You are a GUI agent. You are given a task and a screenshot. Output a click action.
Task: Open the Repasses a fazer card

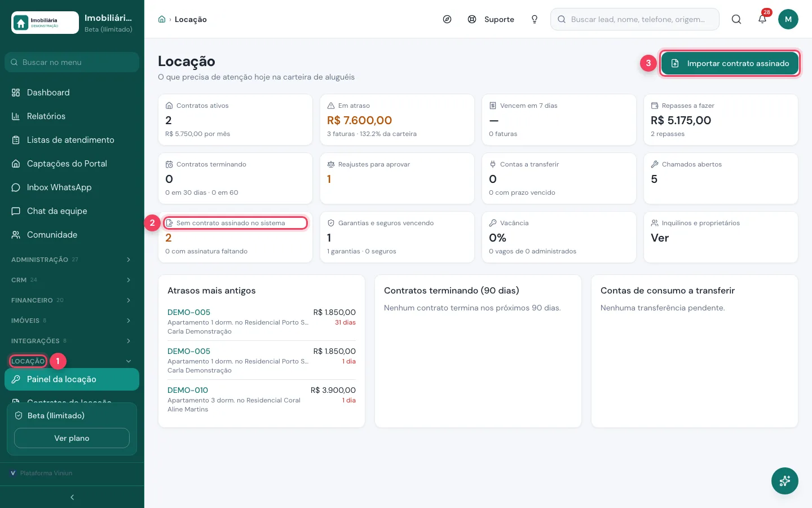coord(721,120)
